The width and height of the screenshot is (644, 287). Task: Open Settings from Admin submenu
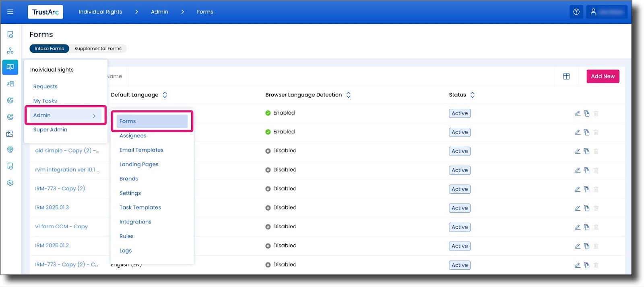[x=130, y=193]
